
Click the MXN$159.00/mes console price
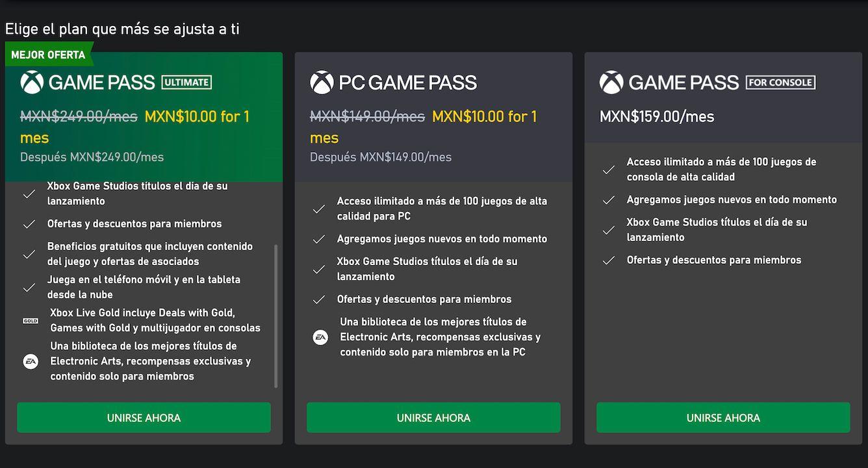(657, 117)
